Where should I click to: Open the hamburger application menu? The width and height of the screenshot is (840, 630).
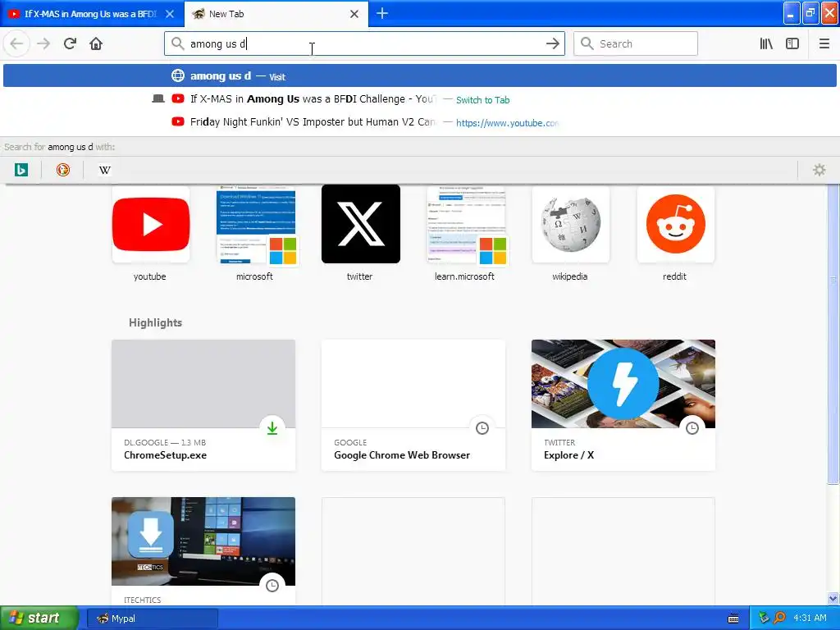(x=824, y=43)
